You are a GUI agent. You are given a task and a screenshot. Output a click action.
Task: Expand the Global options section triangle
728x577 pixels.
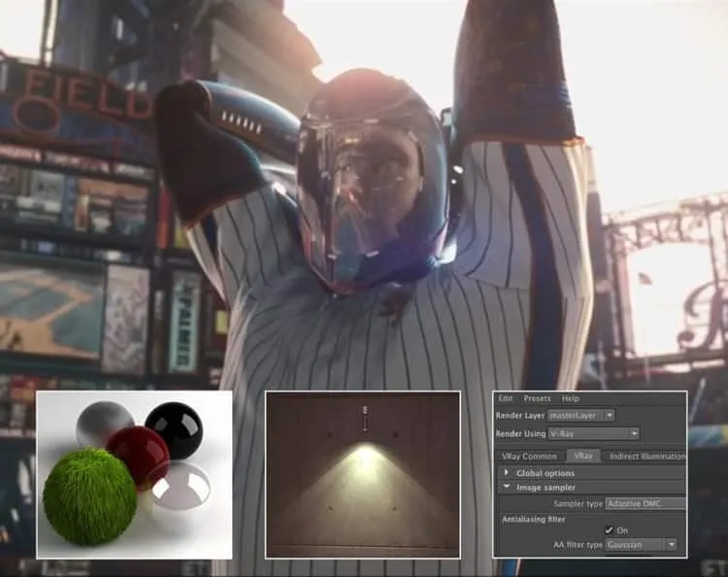[506, 472]
